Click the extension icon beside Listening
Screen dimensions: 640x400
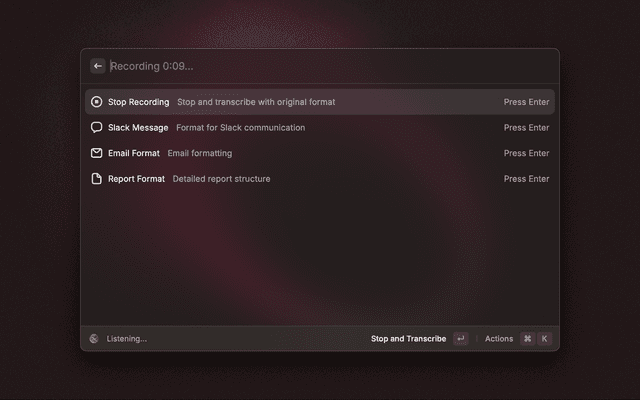[94, 339]
